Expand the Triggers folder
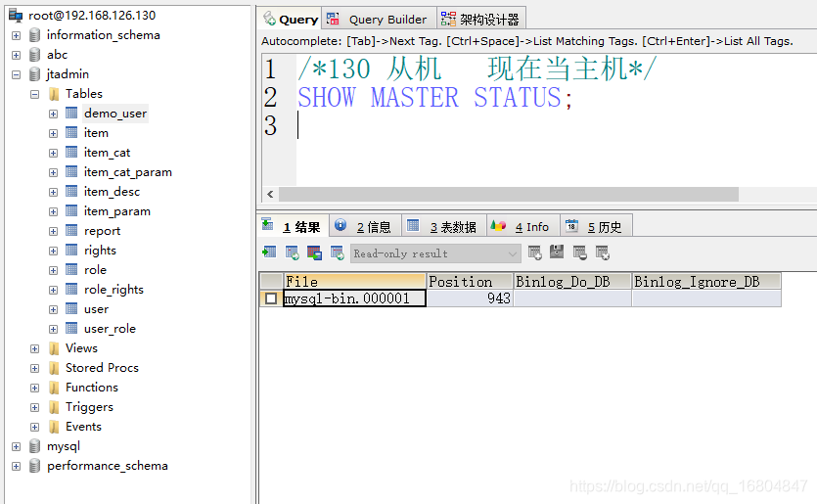 (35, 407)
